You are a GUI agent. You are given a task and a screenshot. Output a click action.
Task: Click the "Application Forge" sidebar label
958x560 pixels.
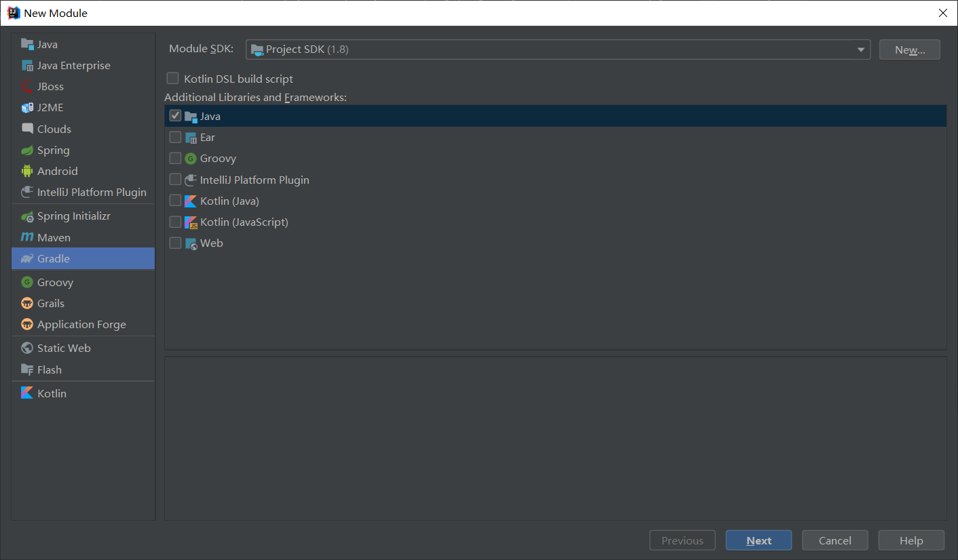click(81, 325)
